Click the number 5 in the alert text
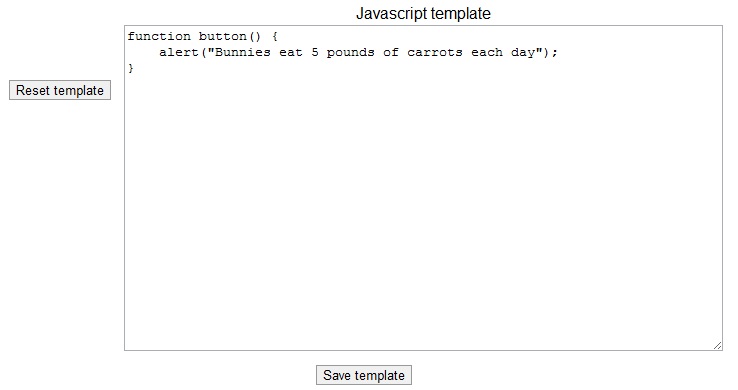The height and width of the screenshot is (390, 738). click(x=315, y=52)
